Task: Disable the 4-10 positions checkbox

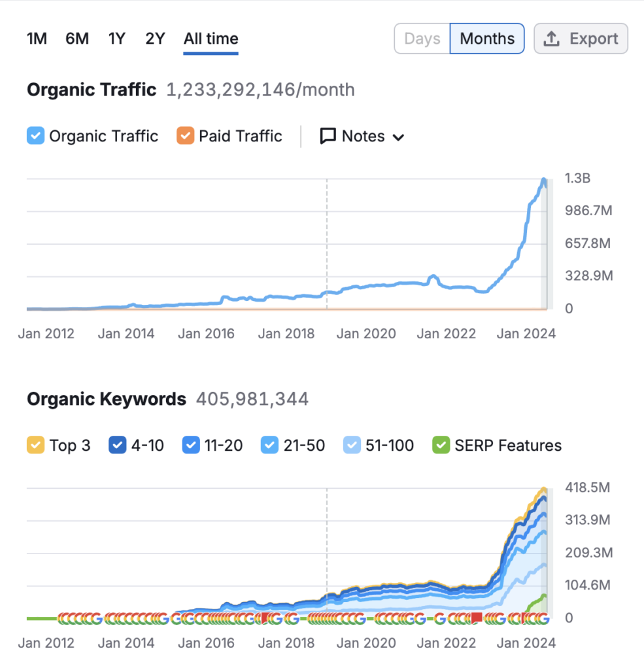Action: point(117,446)
